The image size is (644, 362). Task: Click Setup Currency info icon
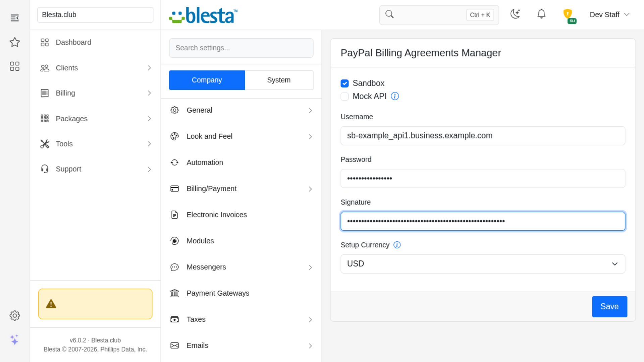pos(397,245)
